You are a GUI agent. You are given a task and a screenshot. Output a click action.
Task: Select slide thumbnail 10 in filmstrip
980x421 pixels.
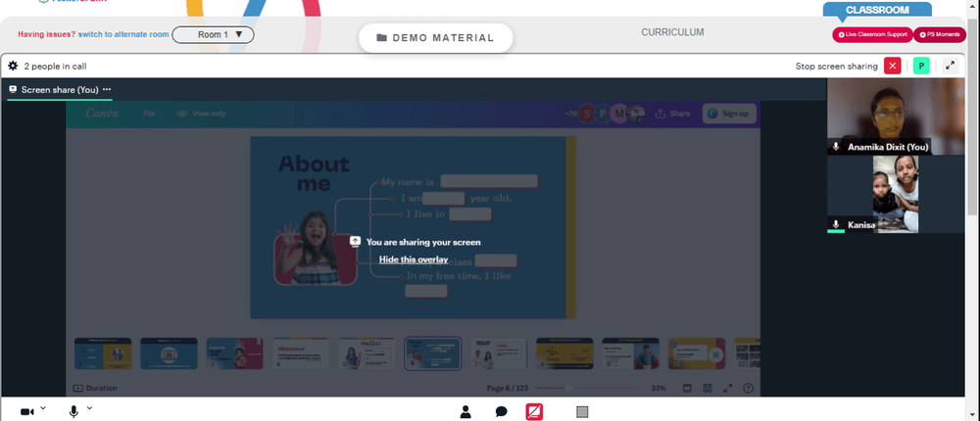tap(696, 353)
